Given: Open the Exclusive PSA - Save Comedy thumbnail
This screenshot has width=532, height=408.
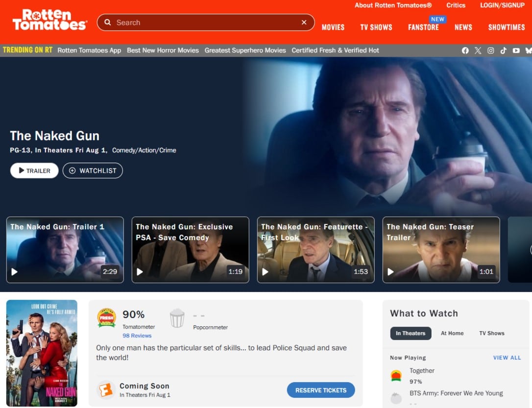Looking at the screenshot, I should pos(191,250).
